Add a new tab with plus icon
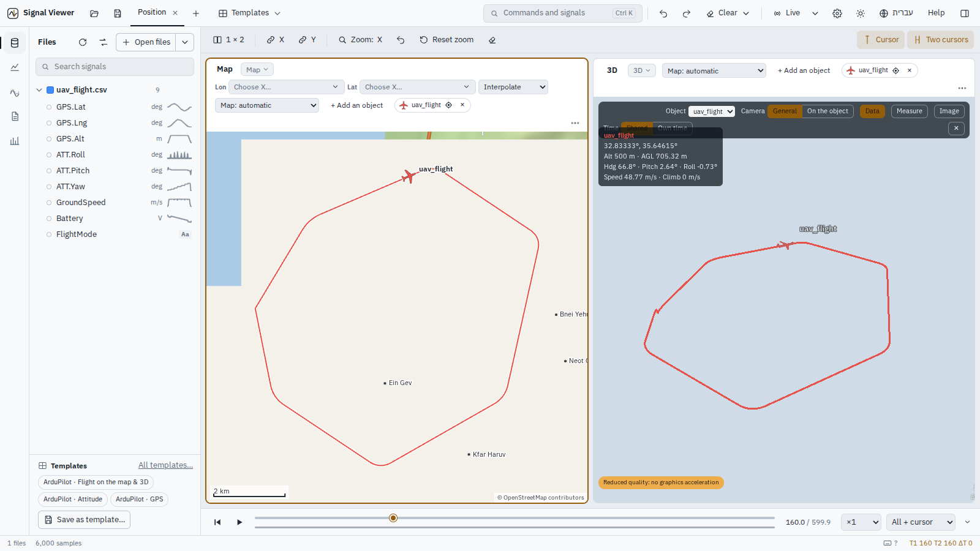This screenshot has height=551, width=980. [x=196, y=13]
